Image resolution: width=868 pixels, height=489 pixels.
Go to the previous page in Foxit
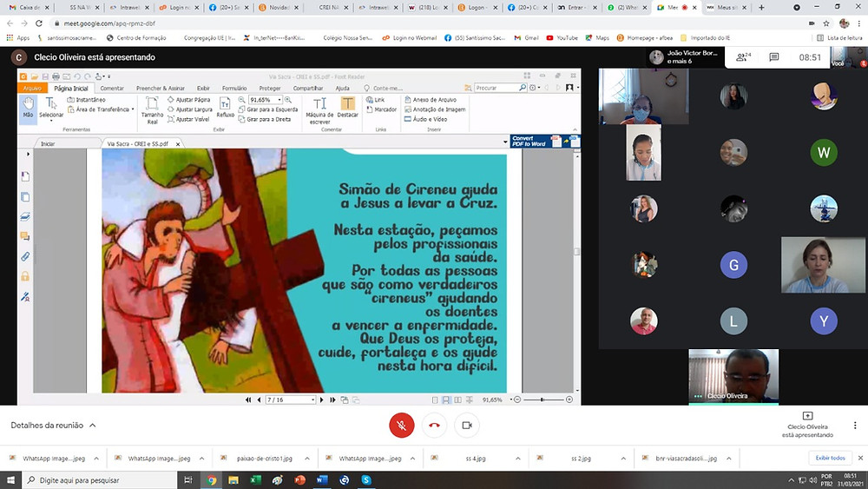click(x=259, y=400)
